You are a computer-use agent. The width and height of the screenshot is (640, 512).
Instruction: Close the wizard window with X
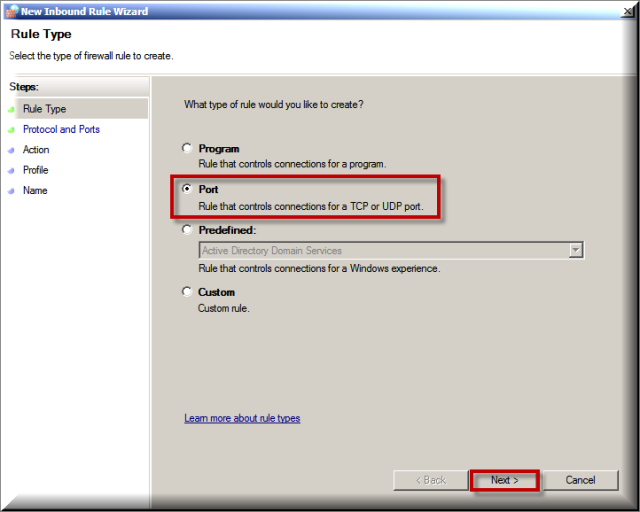627,11
